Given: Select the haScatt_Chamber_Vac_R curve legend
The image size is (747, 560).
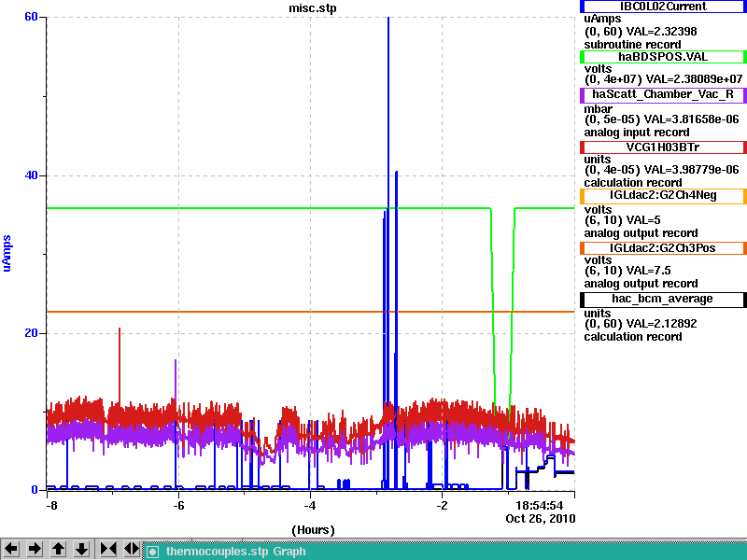Looking at the screenshot, I should (663, 94).
